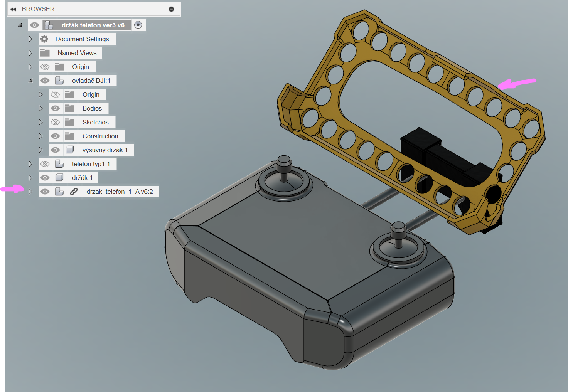
Task: Click the left joystick on the controller model
Action: [284, 170]
